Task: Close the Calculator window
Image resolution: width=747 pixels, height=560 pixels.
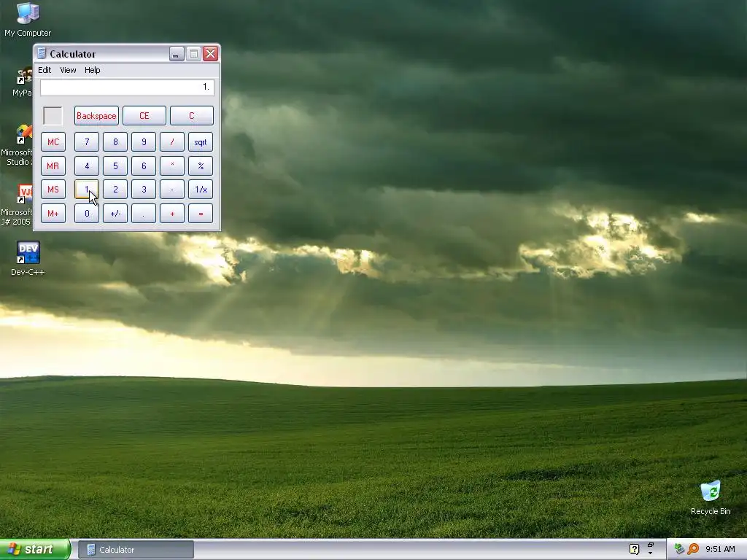Action: [210, 54]
